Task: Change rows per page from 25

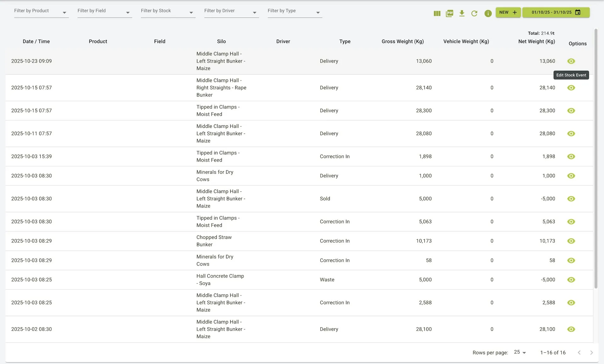Action: coord(520,352)
